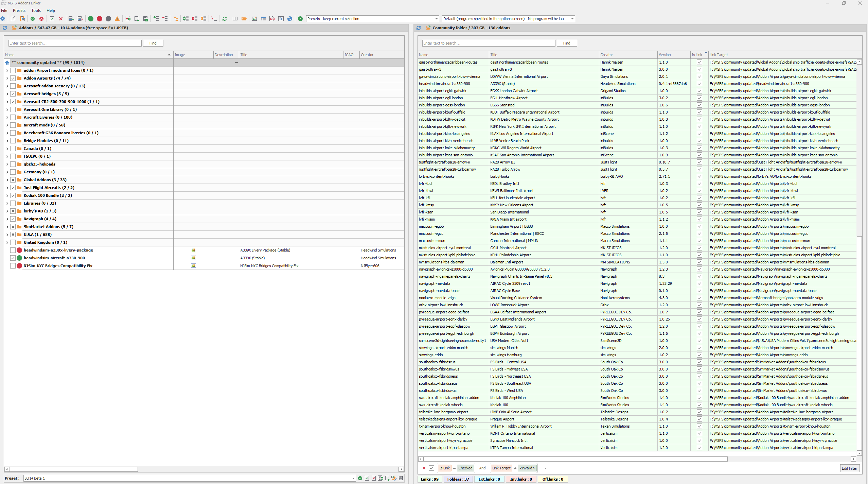Open the Tools menu
Image resolution: width=868 pixels, height=484 pixels.
tap(36, 10)
